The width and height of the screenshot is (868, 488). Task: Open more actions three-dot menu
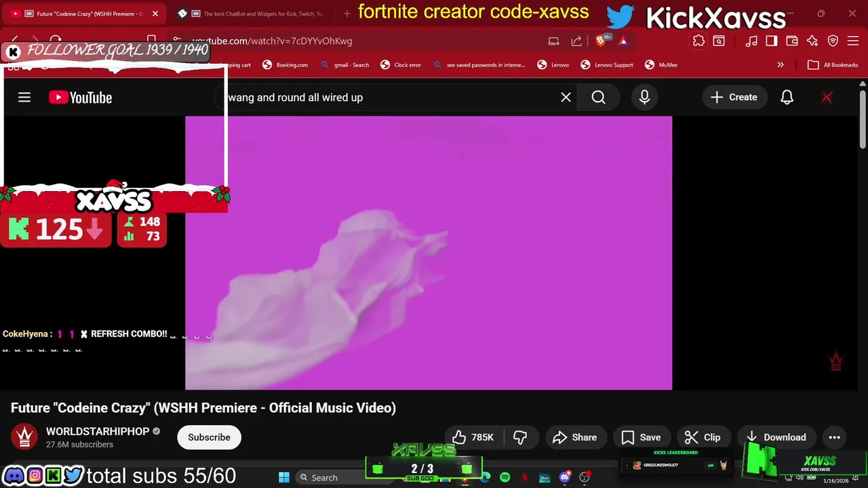tap(834, 437)
